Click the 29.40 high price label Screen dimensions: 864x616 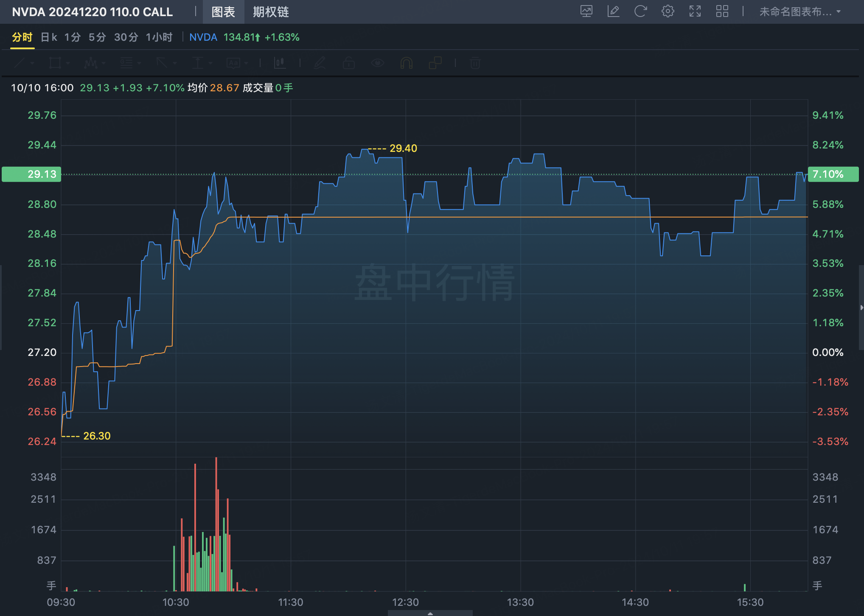coord(403,148)
